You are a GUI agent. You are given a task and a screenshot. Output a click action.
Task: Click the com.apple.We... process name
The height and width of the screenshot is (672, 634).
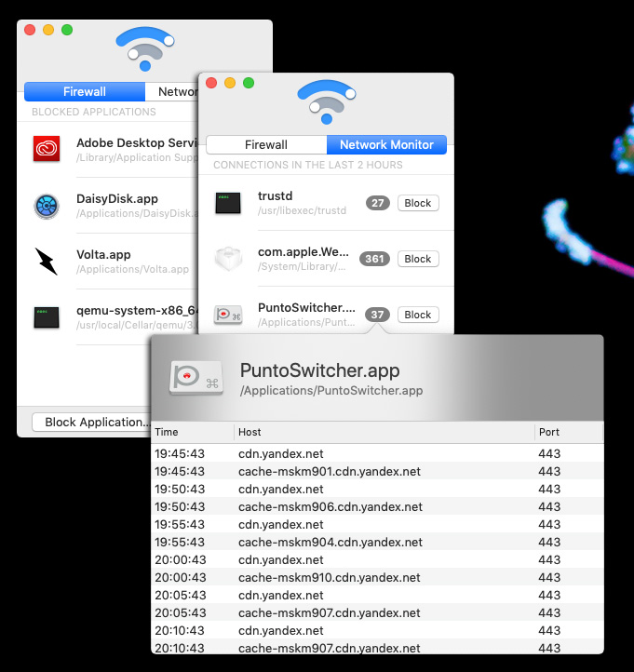[x=304, y=251]
